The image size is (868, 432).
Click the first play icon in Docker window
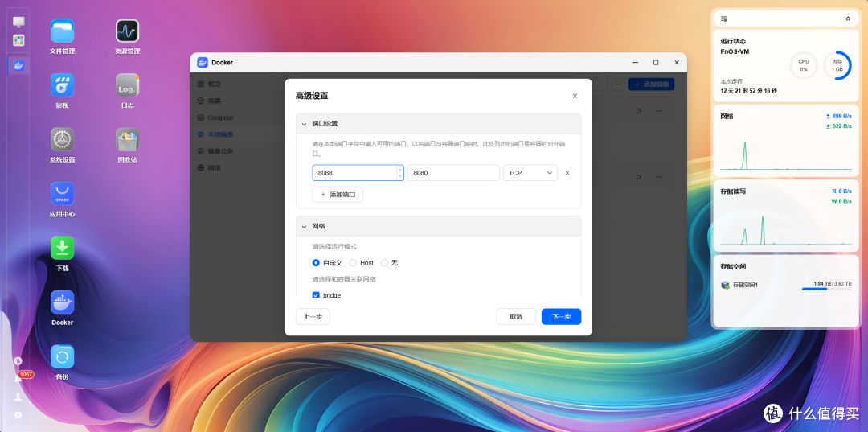point(638,111)
